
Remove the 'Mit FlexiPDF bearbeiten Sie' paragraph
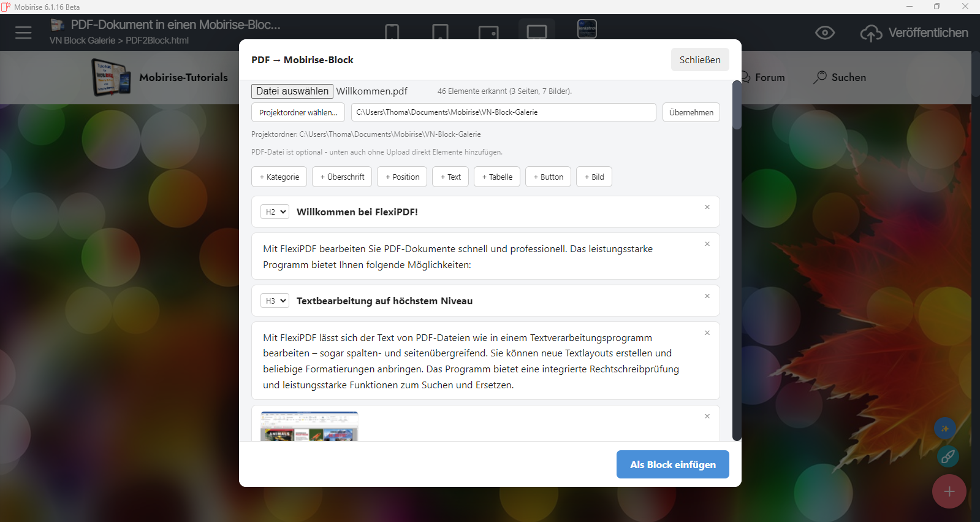pos(707,244)
